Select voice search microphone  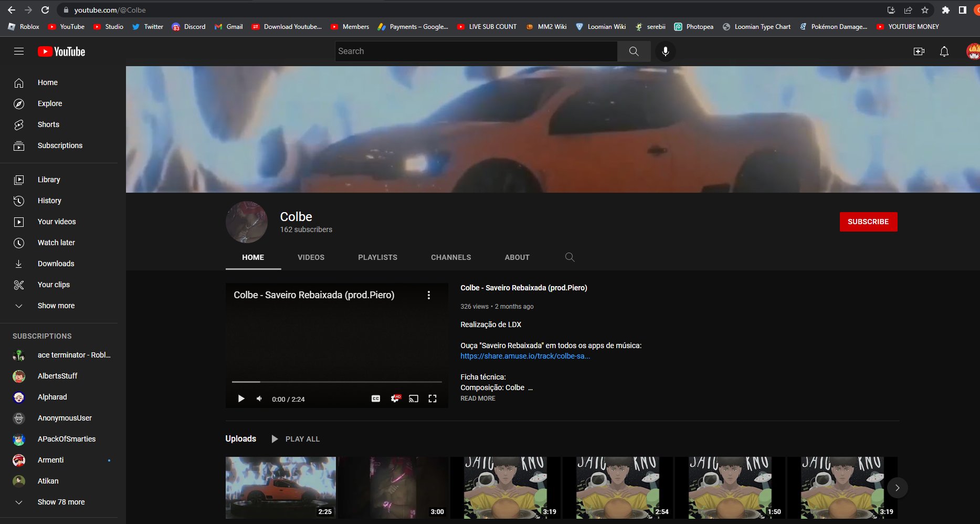[666, 51]
